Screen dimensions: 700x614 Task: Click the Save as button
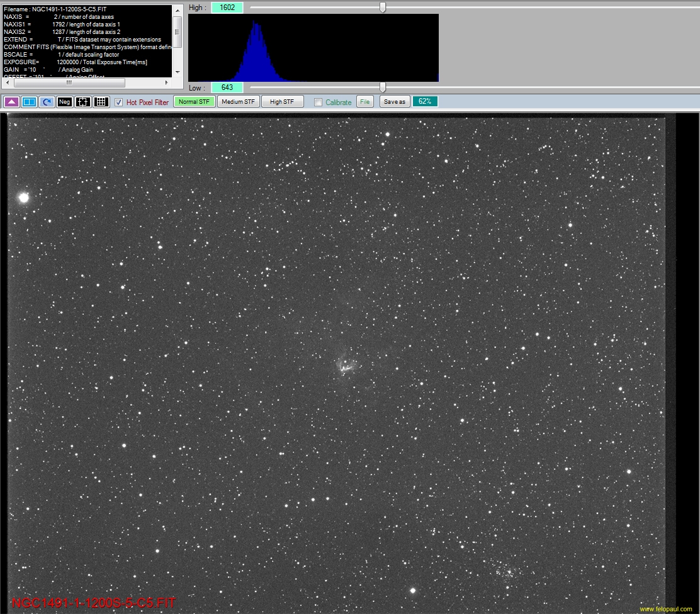point(395,102)
